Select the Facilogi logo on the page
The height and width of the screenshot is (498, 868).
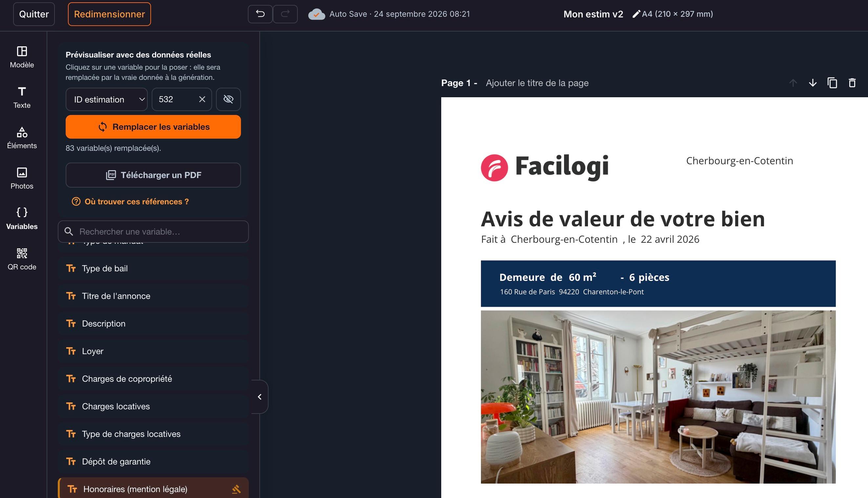(545, 167)
